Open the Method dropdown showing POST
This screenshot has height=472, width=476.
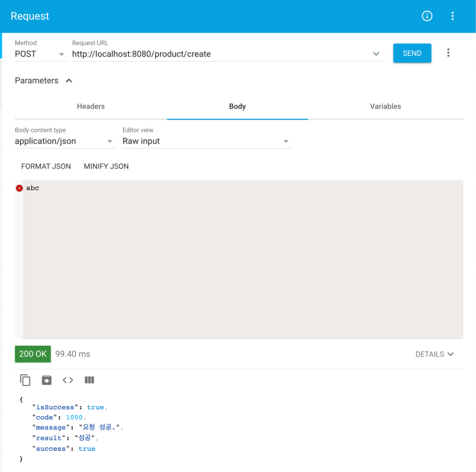pyautogui.click(x=41, y=54)
